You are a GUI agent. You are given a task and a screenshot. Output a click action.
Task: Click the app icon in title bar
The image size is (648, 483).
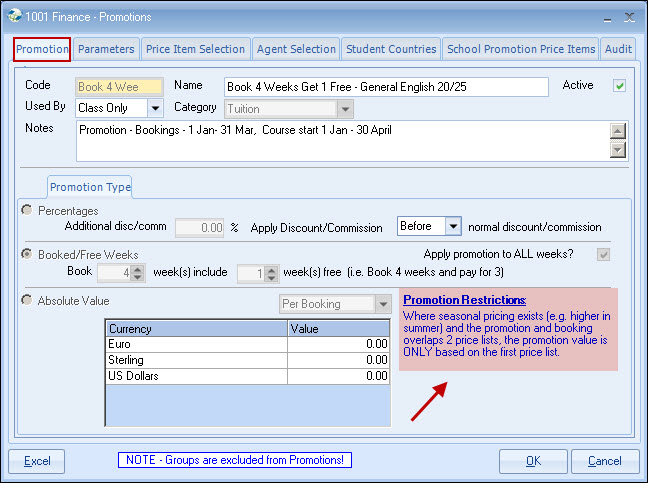13,14
